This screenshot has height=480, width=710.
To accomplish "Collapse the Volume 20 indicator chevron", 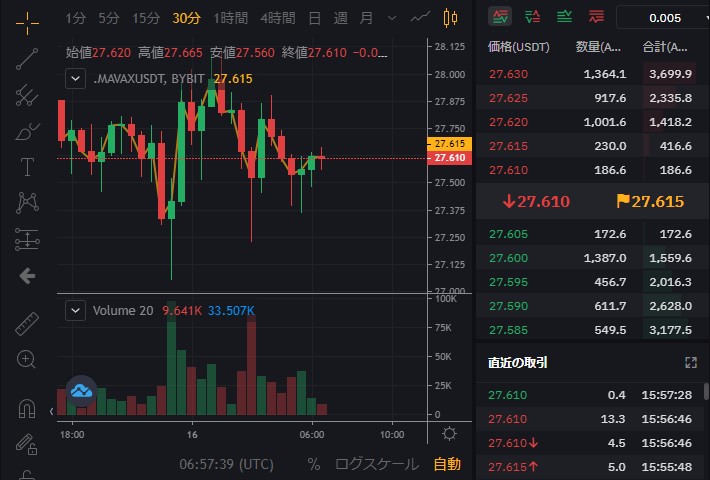I will point(74,310).
